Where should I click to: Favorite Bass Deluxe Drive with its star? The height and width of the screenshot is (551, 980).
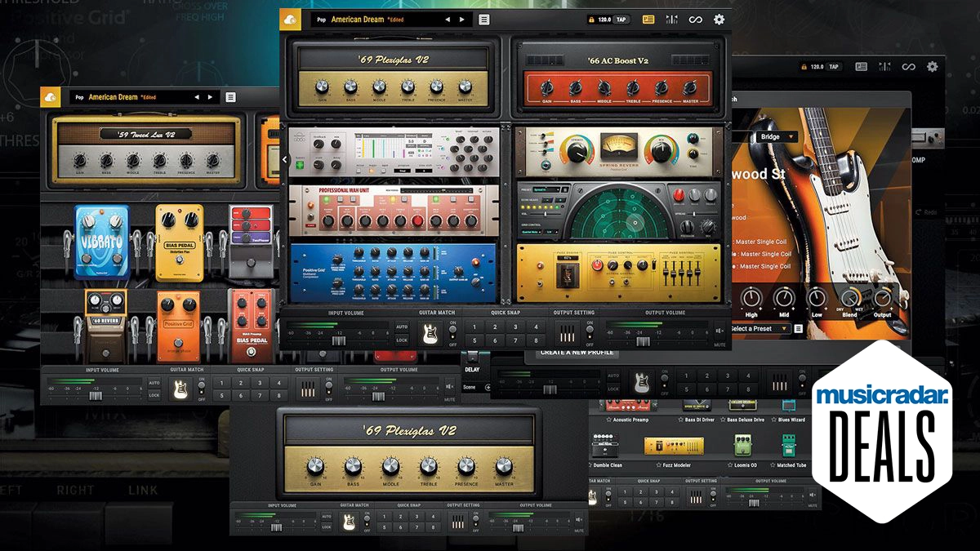coord(722,420)
